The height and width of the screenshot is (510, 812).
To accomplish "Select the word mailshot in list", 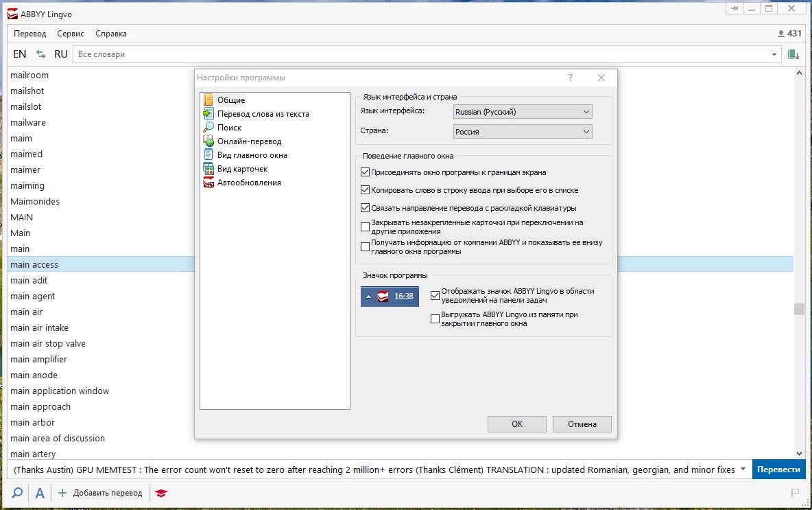I will click(27, 91).
